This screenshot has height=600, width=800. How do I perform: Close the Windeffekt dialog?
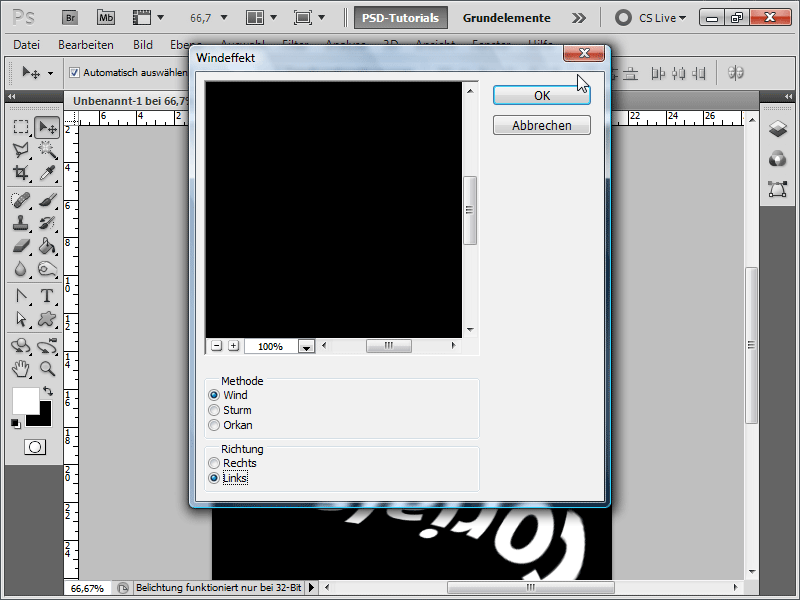click(x=584, y=53)
